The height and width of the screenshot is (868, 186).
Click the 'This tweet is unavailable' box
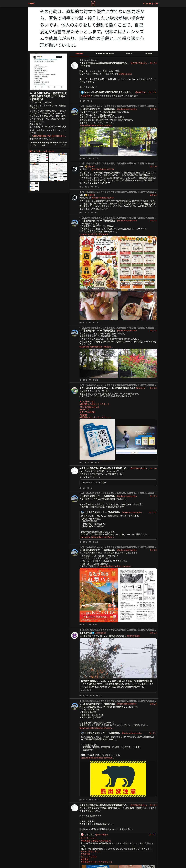118,482
